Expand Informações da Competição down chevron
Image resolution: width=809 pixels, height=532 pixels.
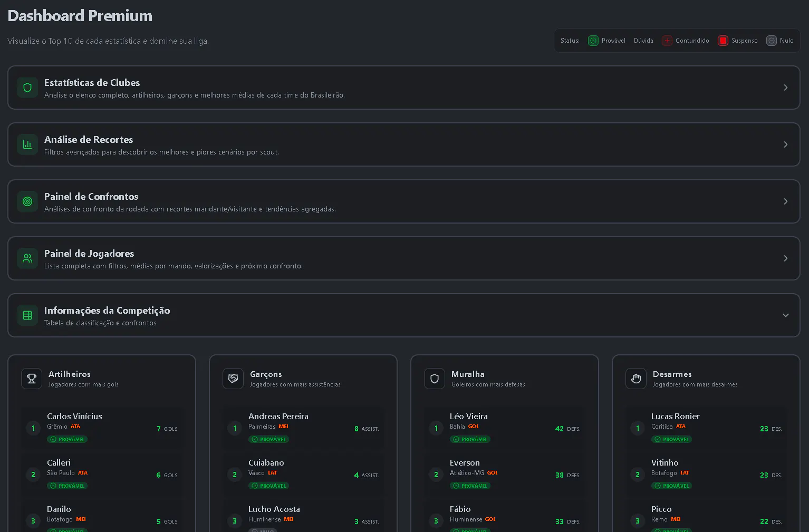786,315
